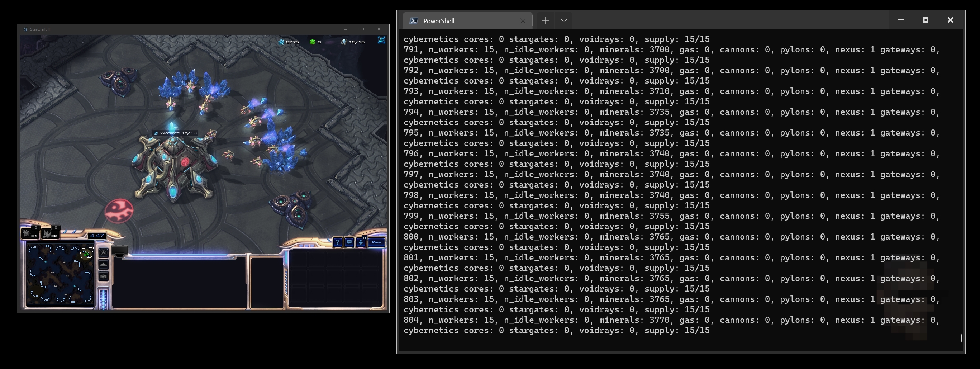Add a new PowerShell tab
The width and height of the screenshot is (980, 369).
click(545, 20)
